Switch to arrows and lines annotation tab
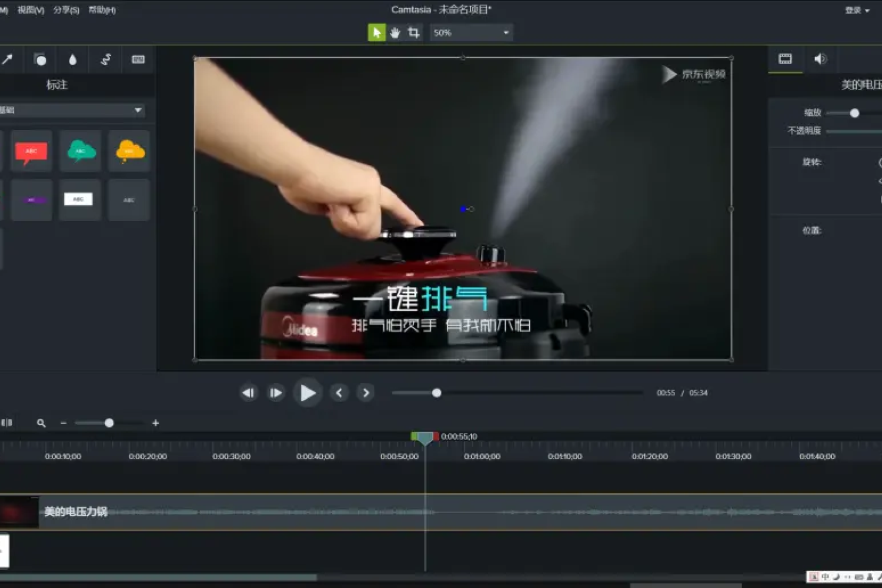Viewport: 882px width, 588px height. tap(6, 59)
